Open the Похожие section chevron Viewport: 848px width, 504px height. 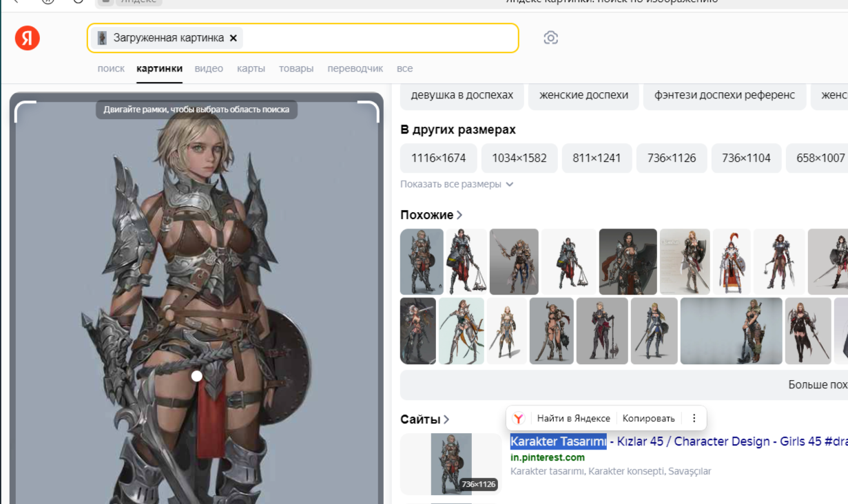pyautogui.click(x=459, y=215)
